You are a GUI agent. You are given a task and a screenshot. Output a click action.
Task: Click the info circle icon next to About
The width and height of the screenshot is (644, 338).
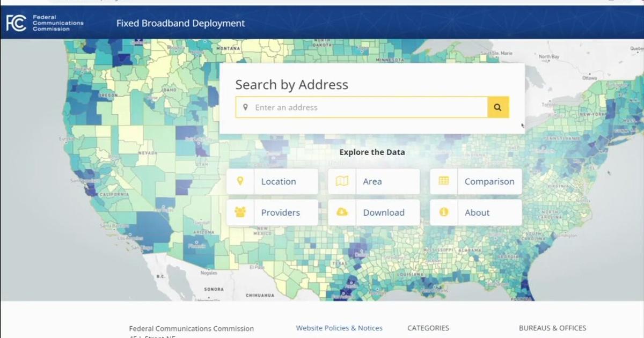coord(443,212)
